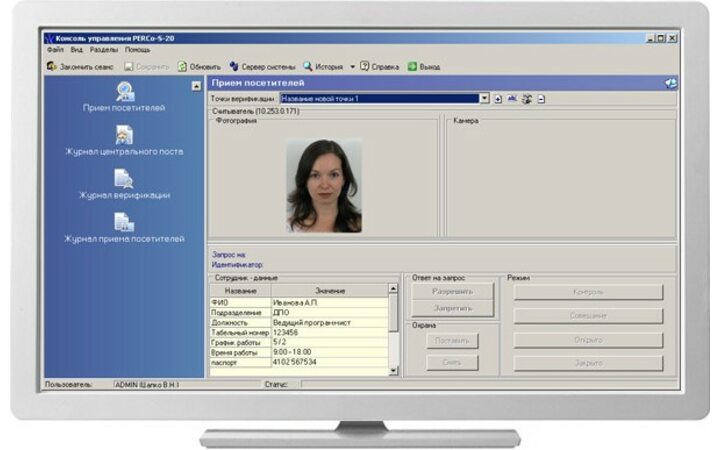Click the employee data table scrollbar
720x450 pixels.
[394, 330]
